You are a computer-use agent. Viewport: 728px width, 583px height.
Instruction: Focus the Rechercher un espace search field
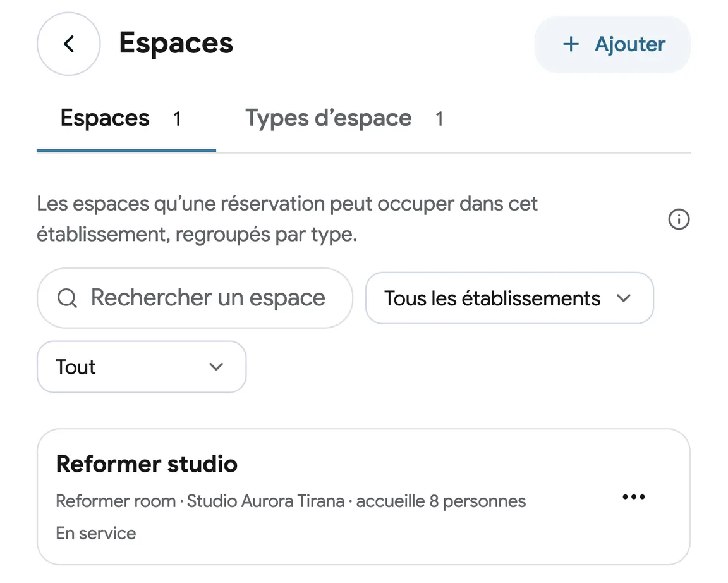[x=195, y=298]
